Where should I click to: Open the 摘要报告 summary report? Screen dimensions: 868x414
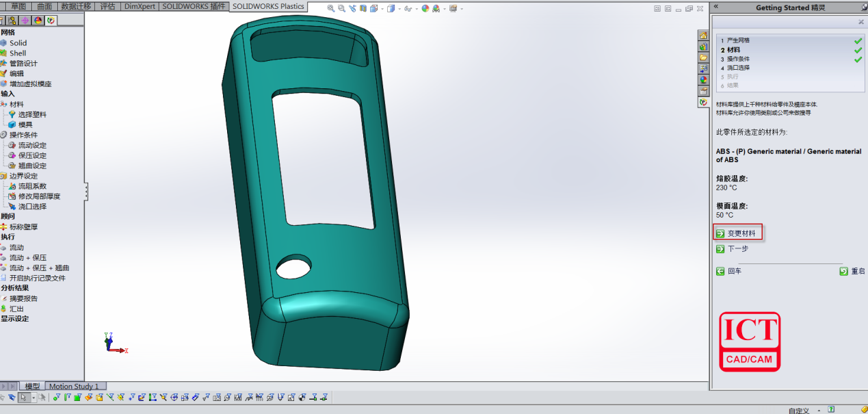23,298
